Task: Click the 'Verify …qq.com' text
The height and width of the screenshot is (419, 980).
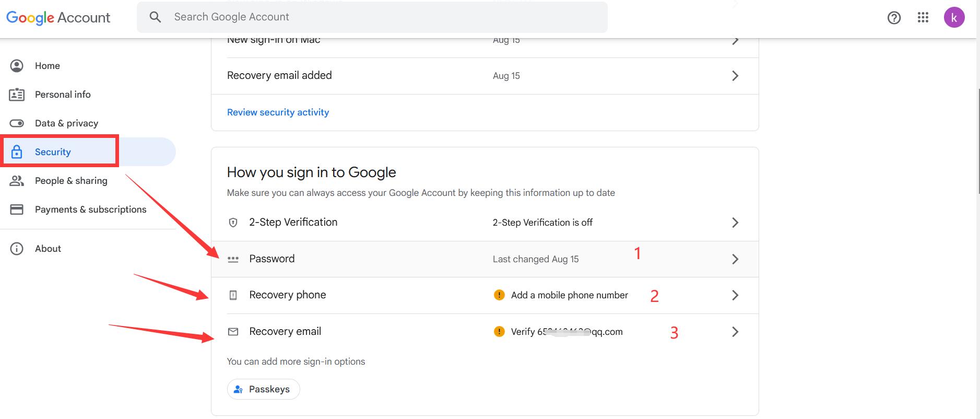Action: [x=567, y=332]
